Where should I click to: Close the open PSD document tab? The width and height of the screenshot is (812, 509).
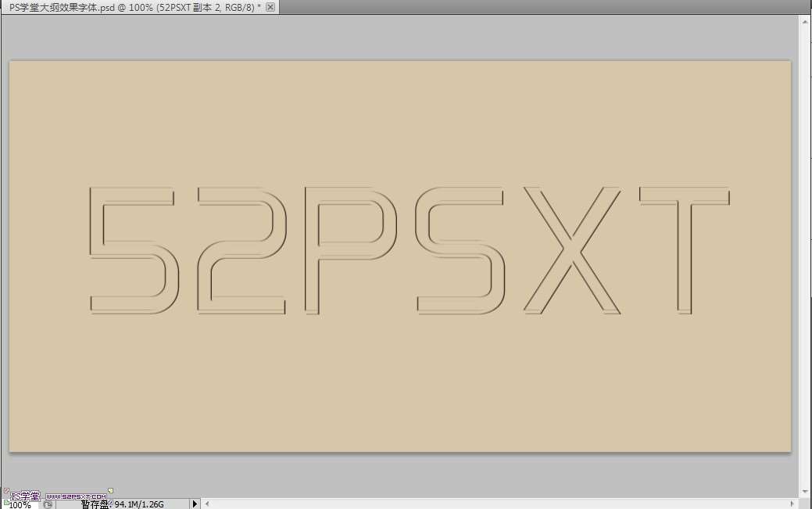[270, 7]
